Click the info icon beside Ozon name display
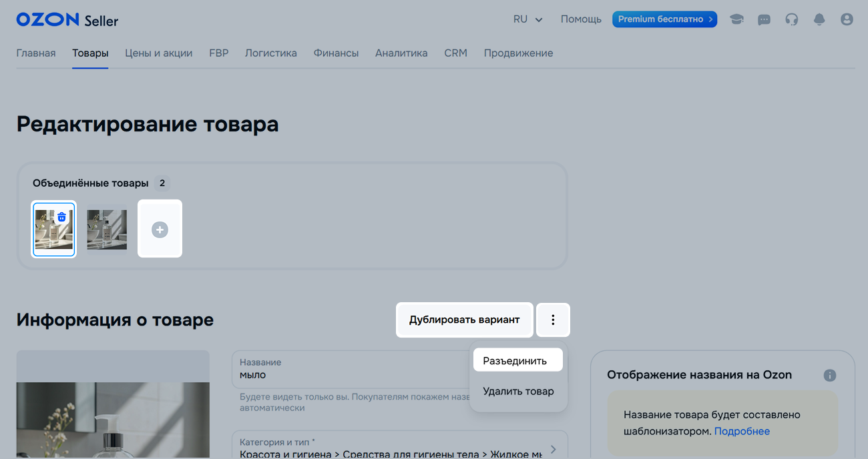Viewport: 868px width, 459px height. pos(830,375)
